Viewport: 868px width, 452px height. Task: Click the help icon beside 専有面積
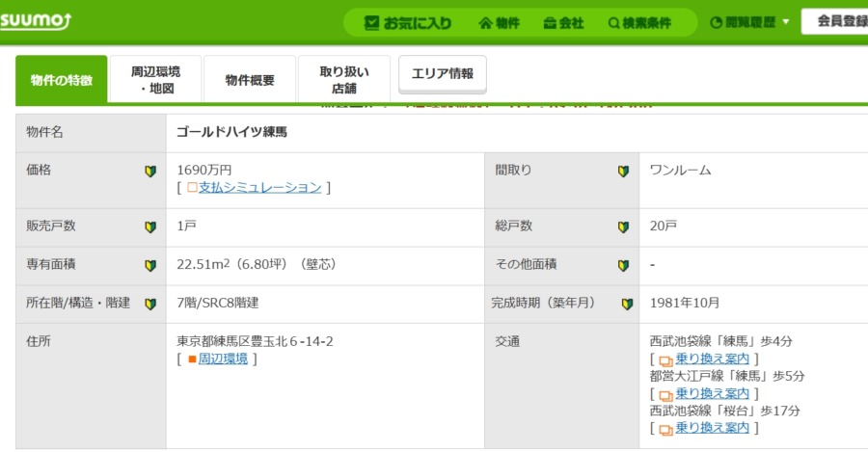pos(149,265)
